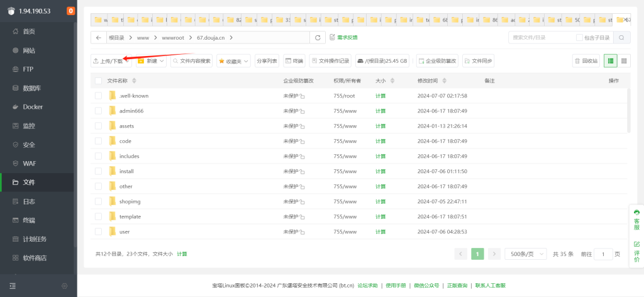
Task: Click the orange notification badge
Action: coord(70,11)
